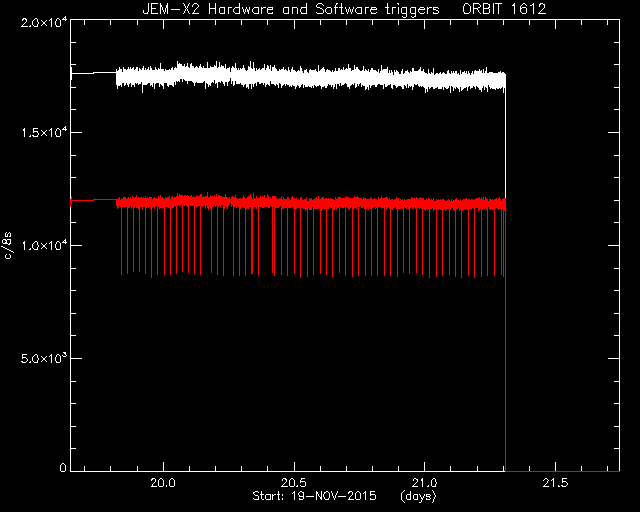This screenshot has width=640, height=512.
Task: Click the white hardware trigger noisy band
Action: (310, 77)
